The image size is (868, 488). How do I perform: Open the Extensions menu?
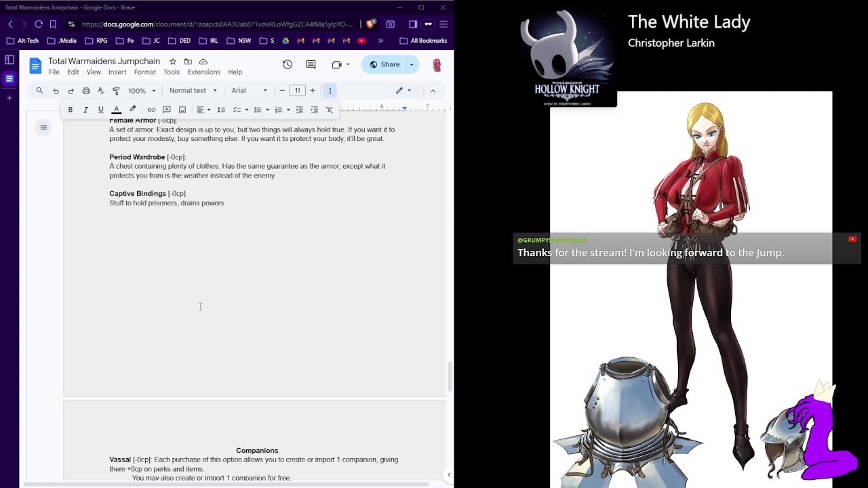204,72
